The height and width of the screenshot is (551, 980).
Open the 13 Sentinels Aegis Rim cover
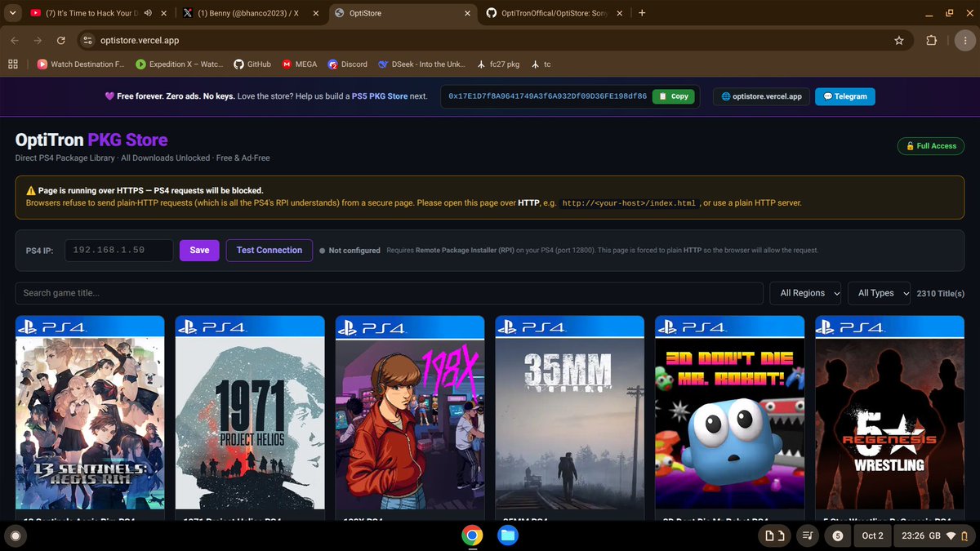pos(90,412)
